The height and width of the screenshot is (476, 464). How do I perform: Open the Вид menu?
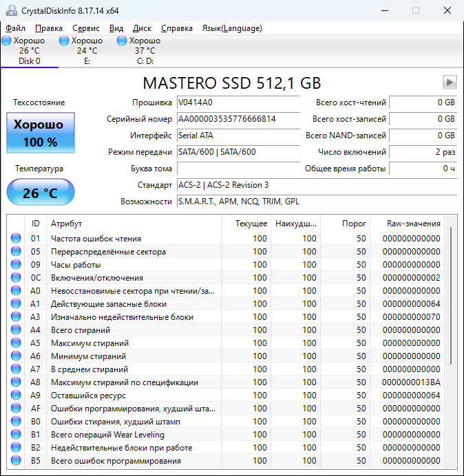(116, 28)
